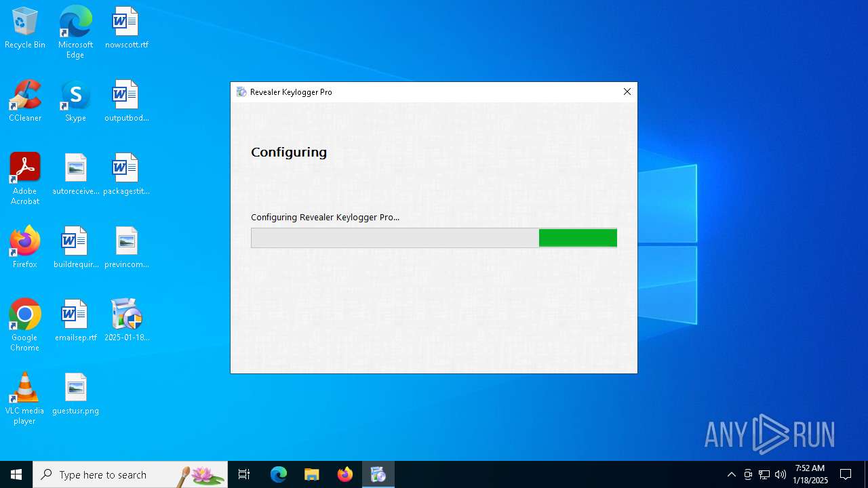868x488 pixels.
Task: Click the green configuring progress bar
Action: tap(434, 238)
